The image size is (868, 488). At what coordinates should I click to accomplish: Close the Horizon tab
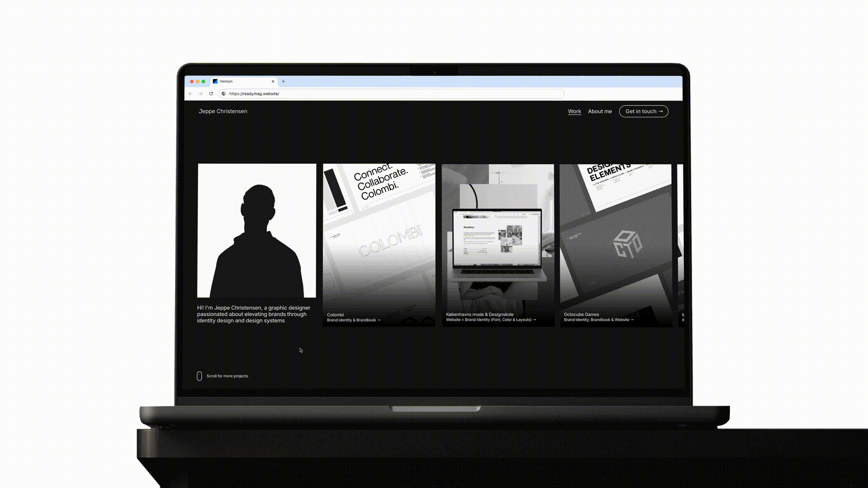pos(273,81)
